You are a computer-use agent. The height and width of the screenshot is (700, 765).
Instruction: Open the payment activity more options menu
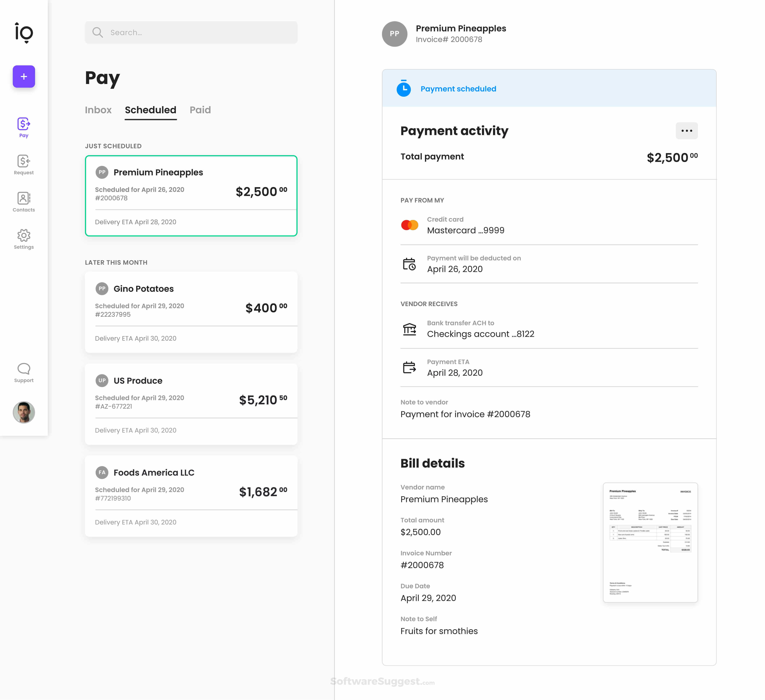pyautogui.click(x=686, y=131)
